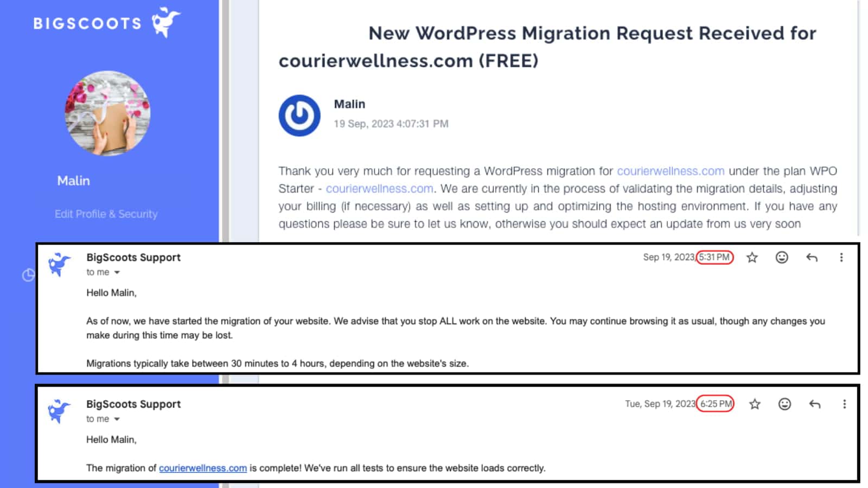The height and width of the screenshot is (488, 868).
Task: Open courierwellness.com link after WPO Starter
Action: pos(379,189)
